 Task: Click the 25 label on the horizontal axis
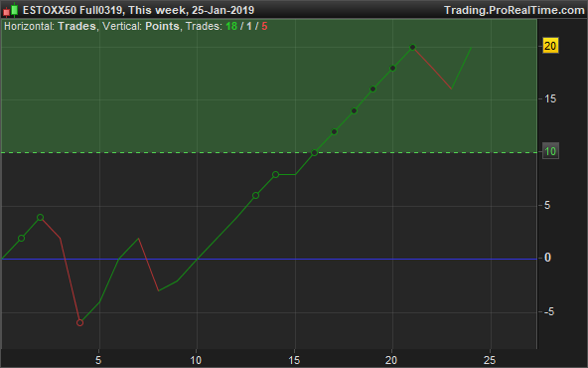[x=490, y=360]
